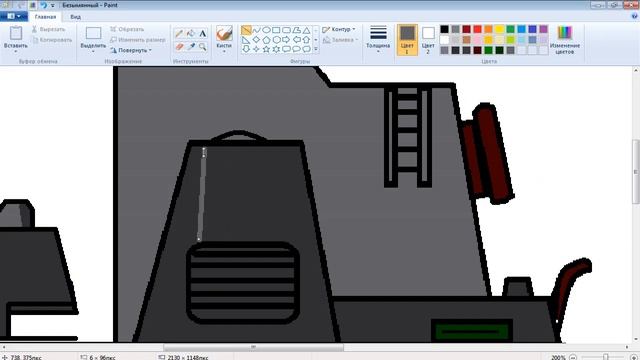Pick the orange color swatch
Image resolution: width=640 pixels, height=360 pixels.
(489, 29)
